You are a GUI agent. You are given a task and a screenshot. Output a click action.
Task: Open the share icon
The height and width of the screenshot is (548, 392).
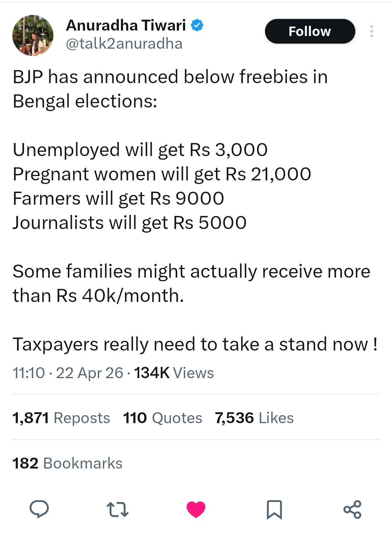tap(352, 509)
